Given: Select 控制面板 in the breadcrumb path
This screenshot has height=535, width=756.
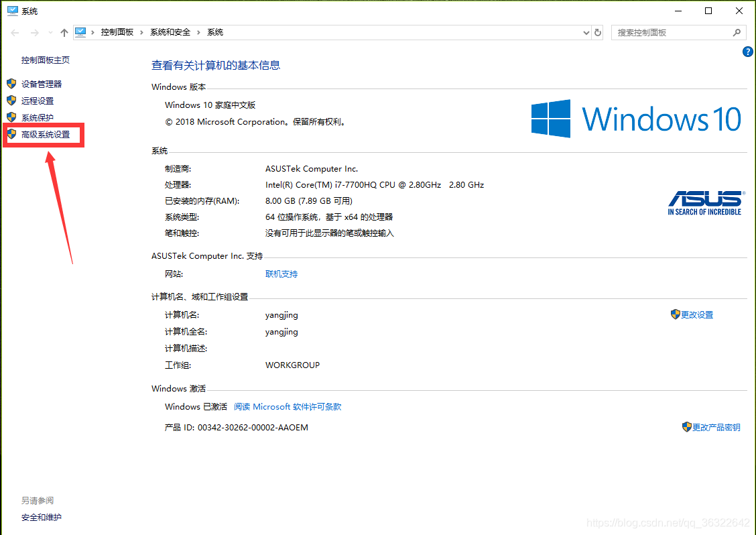Looking at the screenshot, I should tap(117, 32).
